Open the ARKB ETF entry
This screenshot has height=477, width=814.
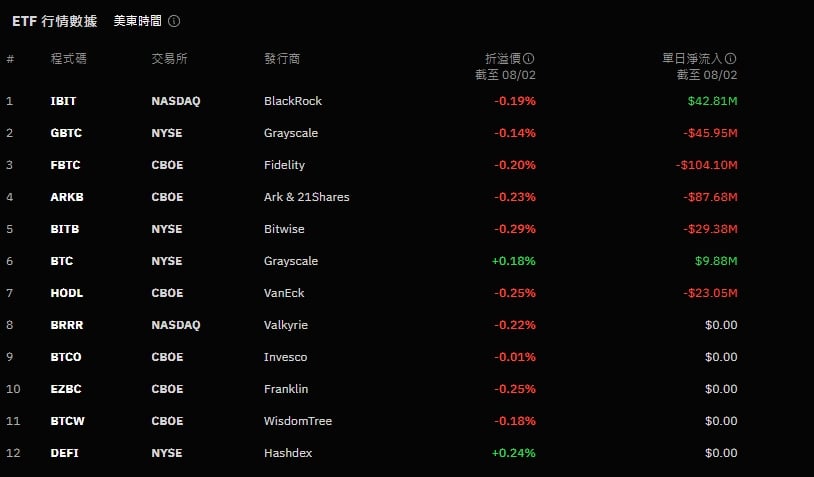point(67,197)
